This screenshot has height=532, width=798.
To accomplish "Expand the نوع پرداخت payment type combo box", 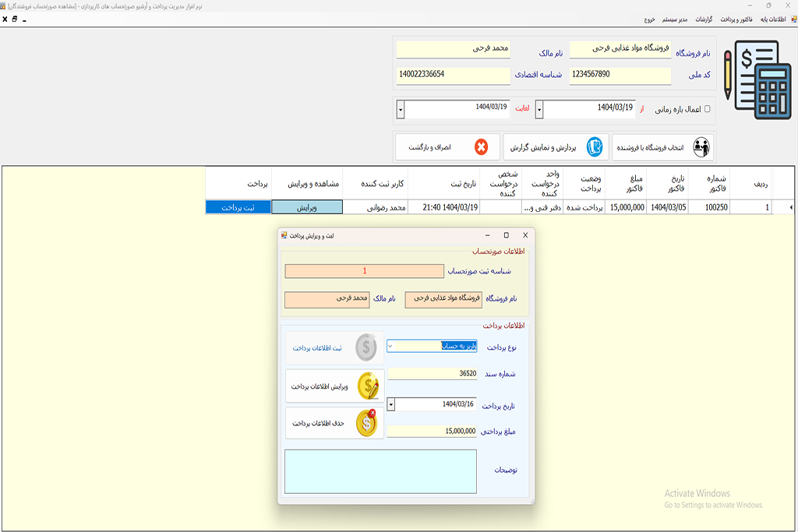I will [390, 346].
